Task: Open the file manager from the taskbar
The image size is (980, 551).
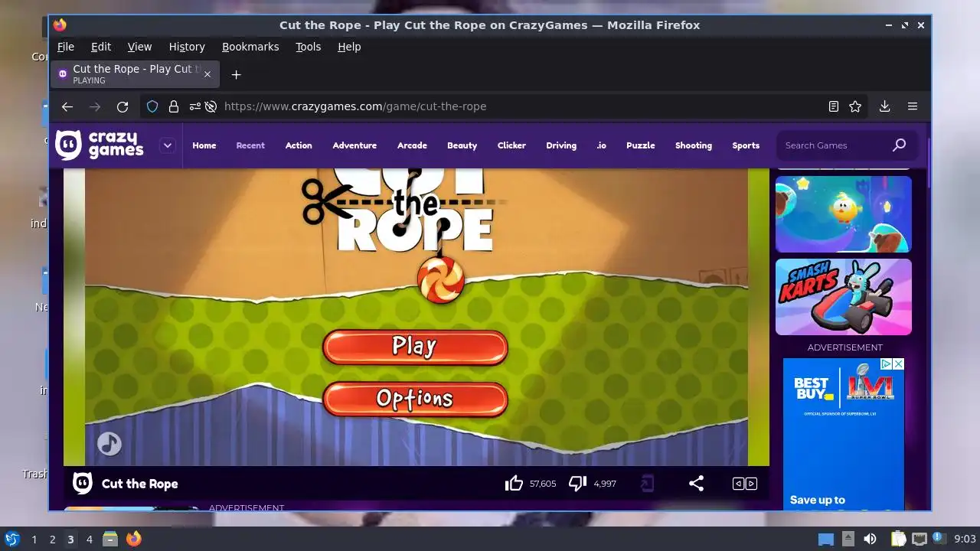Action: (110, 539)
